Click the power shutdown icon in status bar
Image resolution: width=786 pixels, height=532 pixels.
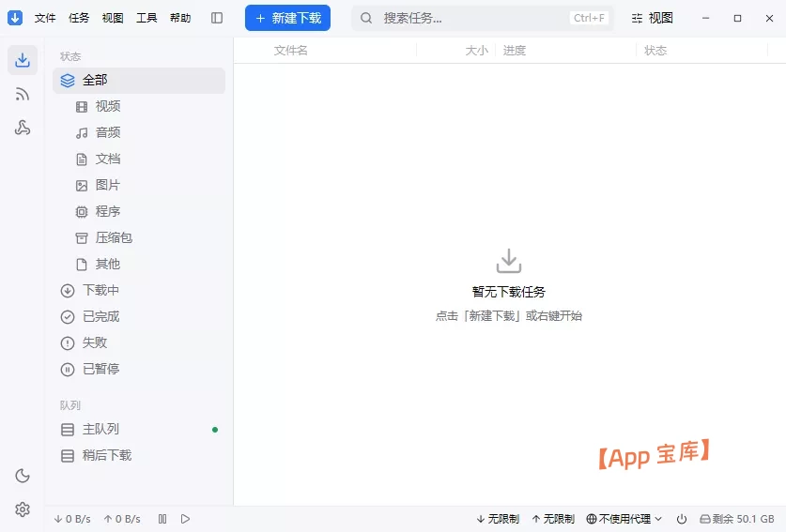[x=682, y=519]
